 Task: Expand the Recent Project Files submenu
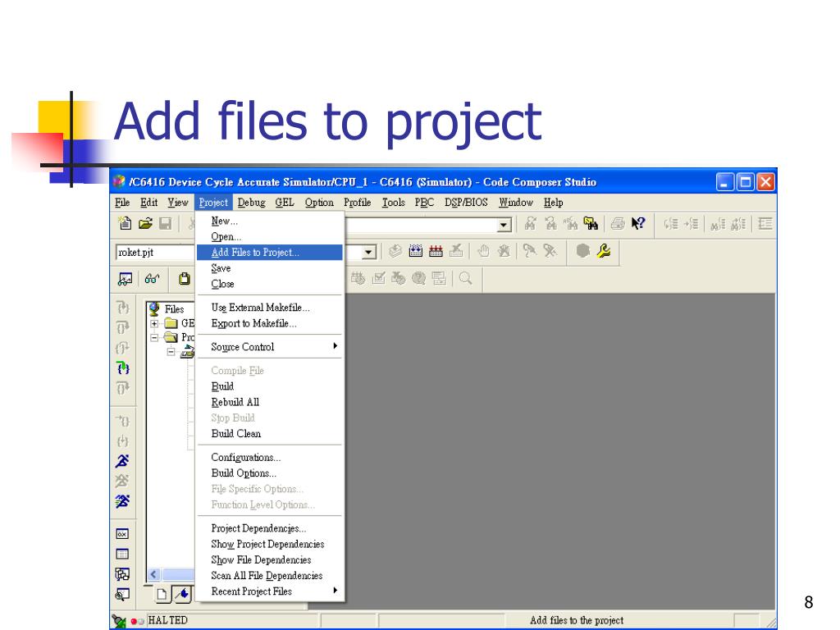tap(269, 591)
